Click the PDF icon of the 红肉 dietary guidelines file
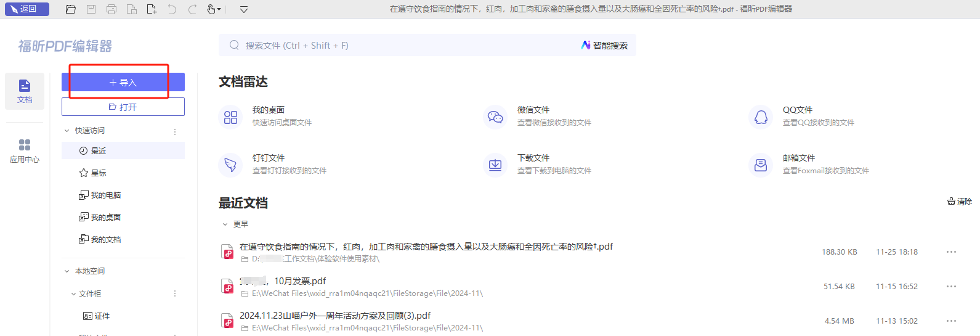This screenshot has height=336, width=980. (x=227, y=252)
